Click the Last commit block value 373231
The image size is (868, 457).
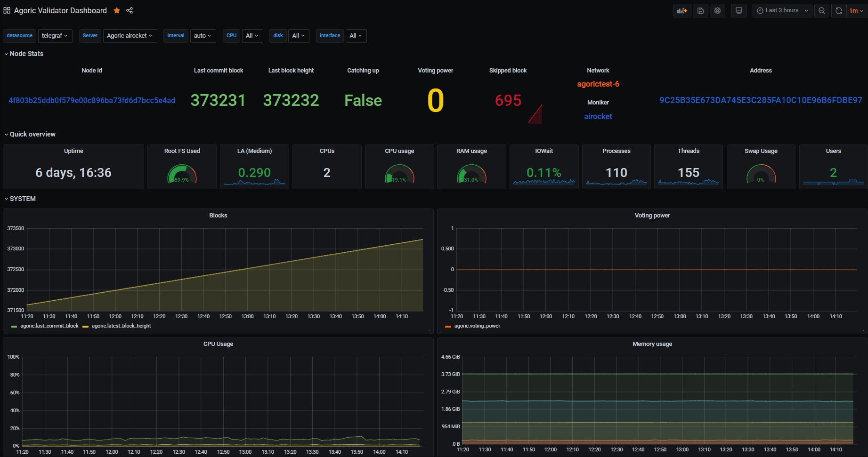tap(218, 100)
